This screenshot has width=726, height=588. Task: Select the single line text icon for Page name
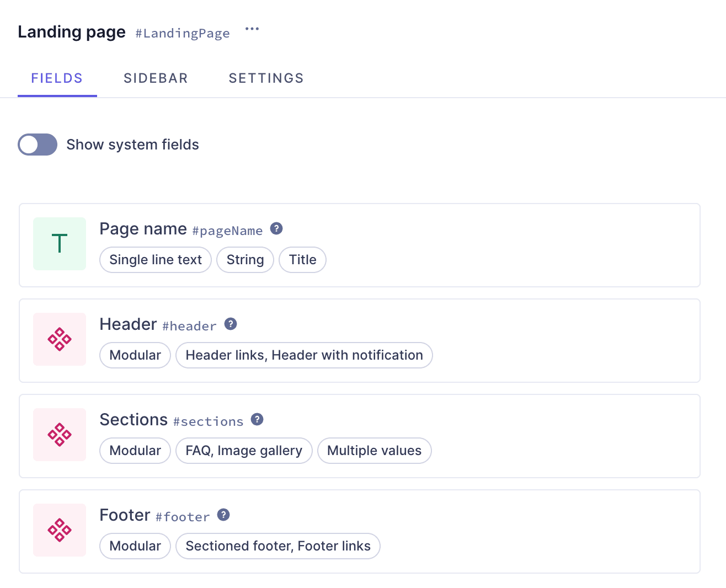tap(59, 243)
